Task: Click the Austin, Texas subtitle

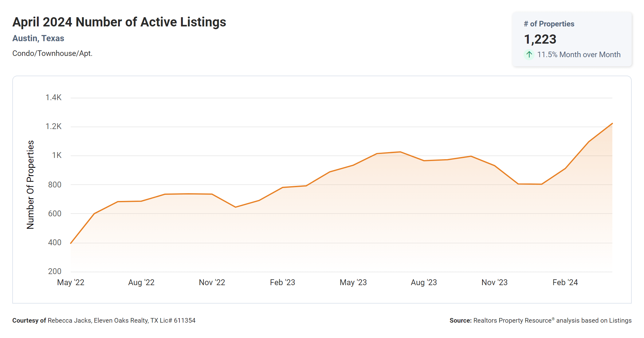Action: click(38, 38)
